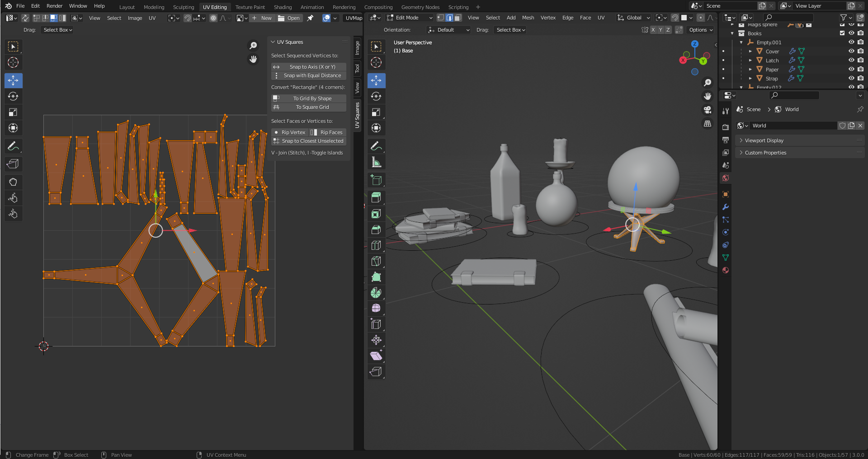Screen dimensions: 868x459
Task: Select the Annotate tool in UV editor
Action: click(x=13, y=146)
